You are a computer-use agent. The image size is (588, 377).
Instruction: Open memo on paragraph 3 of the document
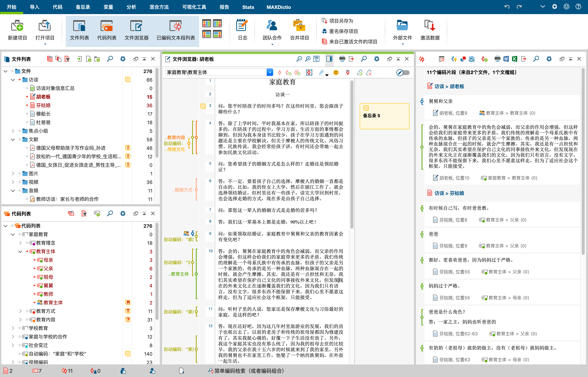203,106
